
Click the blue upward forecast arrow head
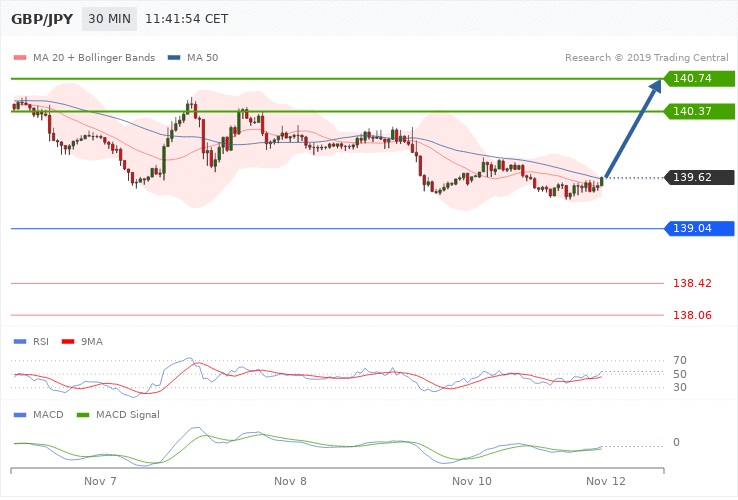tap(654, 90)
